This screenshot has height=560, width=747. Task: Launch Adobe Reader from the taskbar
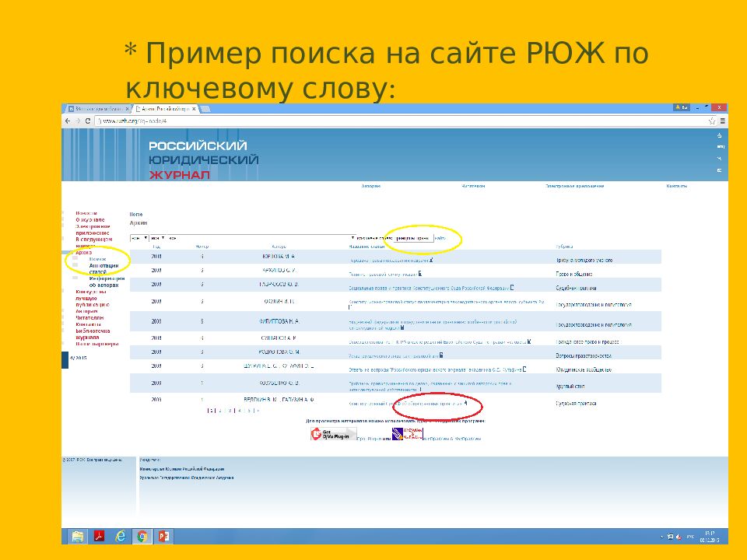pyautogui.click(x=100, y=536)
